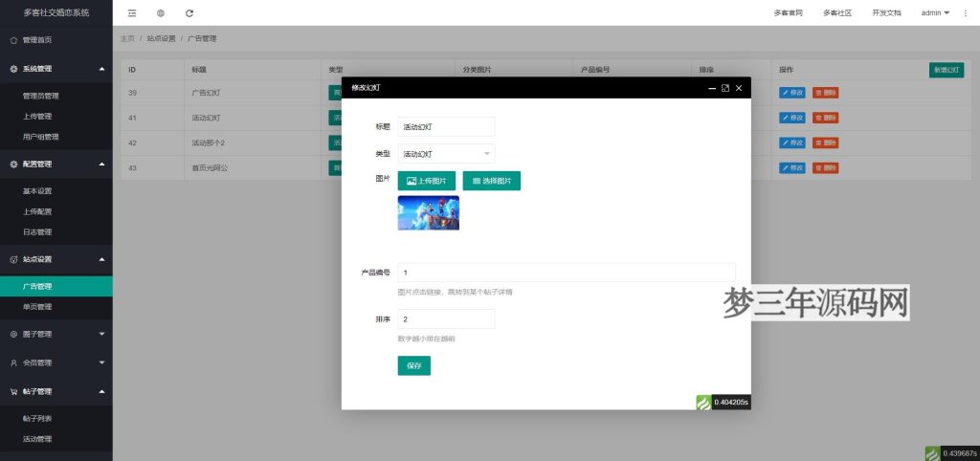Viewport: 980px width, 461px height.
Task: Open the 开发文档 link in the header
Action: [x=887, y=13]
